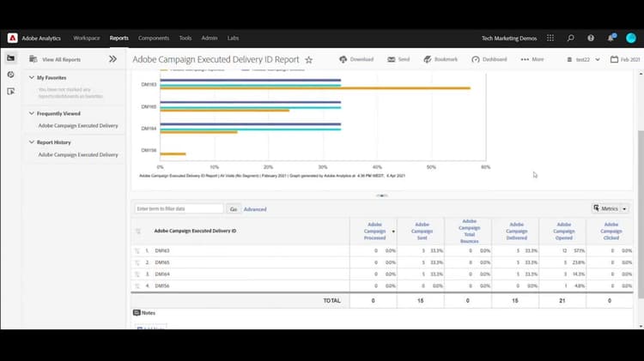
Task: Mark the report as favorite with star
Action: click(309, 60)
